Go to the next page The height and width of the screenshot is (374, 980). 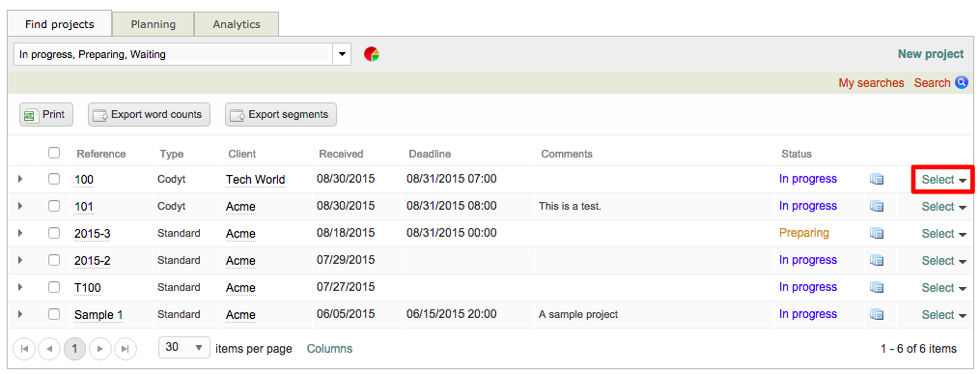point(100,348)
